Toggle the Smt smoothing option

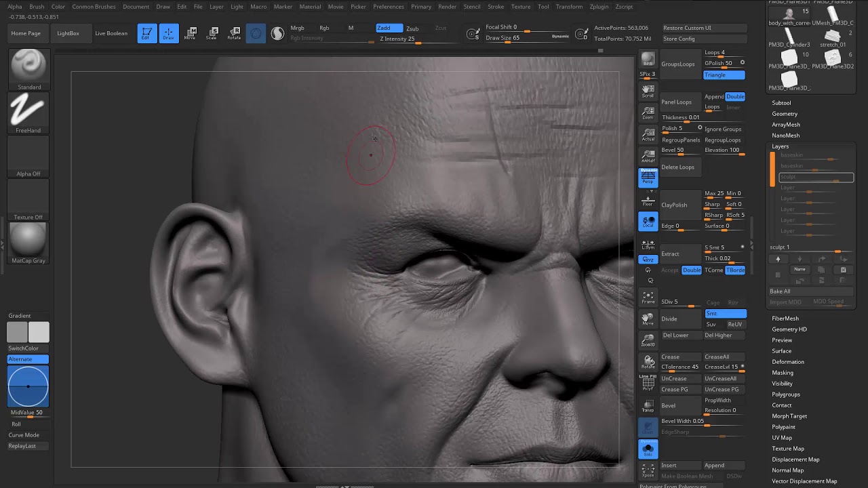click(x=726, y=313)
